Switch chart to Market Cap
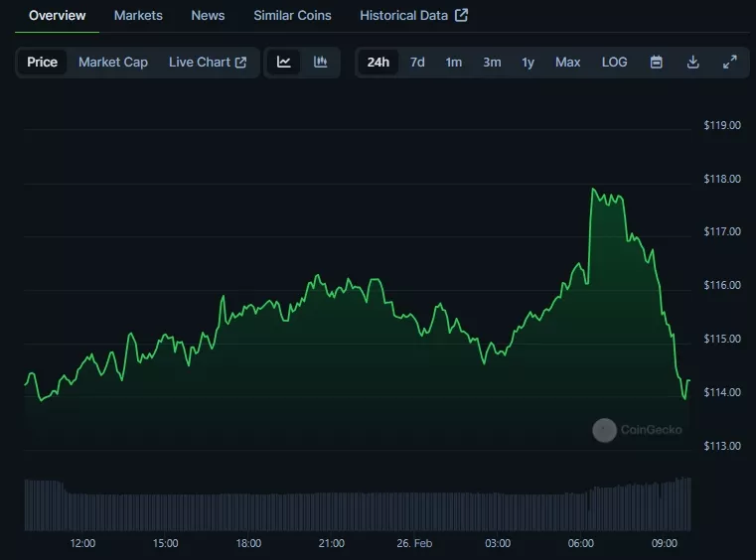This screenshot has height=560, width=756. [113, 62]
